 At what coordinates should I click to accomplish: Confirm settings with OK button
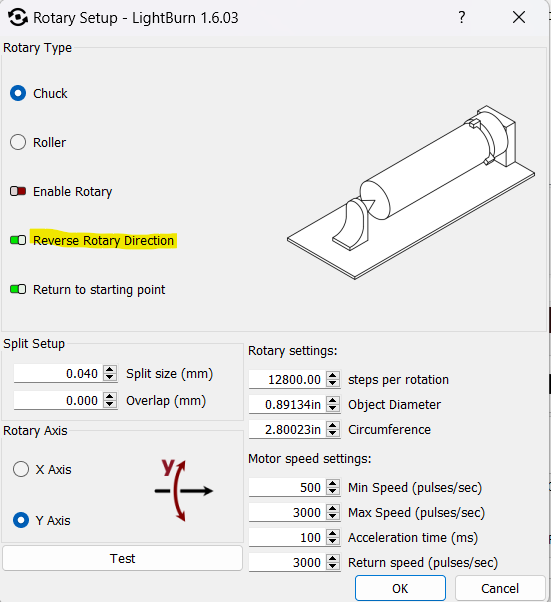click(x=400, y=588)
